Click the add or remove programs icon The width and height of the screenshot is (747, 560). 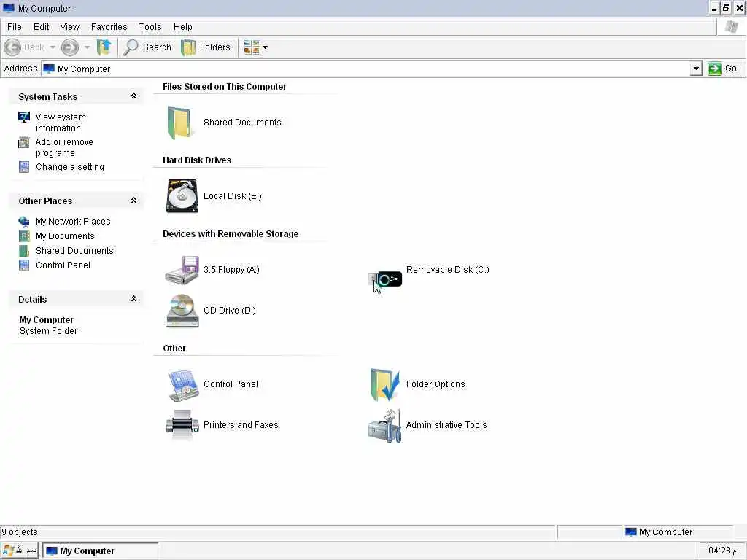pyautogui.click(x=24, y=142)
